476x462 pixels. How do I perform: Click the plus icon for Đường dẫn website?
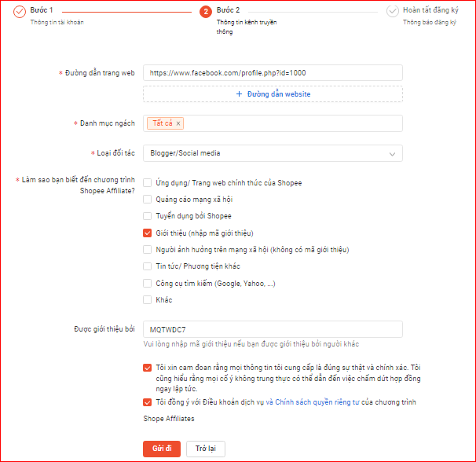tap(240, 94)
